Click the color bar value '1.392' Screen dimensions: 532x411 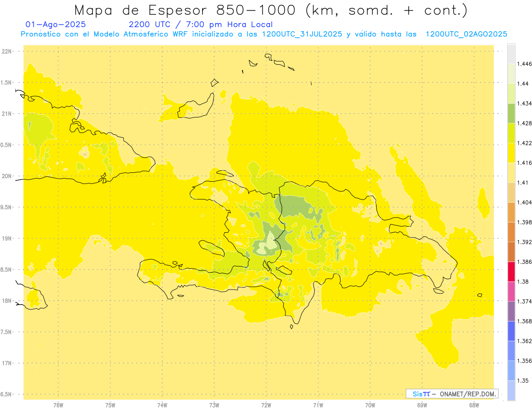point(525,242)
